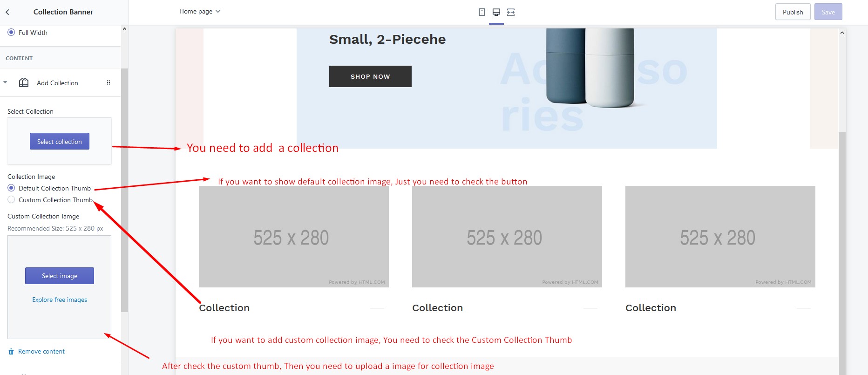Click the Add Collection block icon
Viewport: 868px width, 375px height.
(24, 83)
